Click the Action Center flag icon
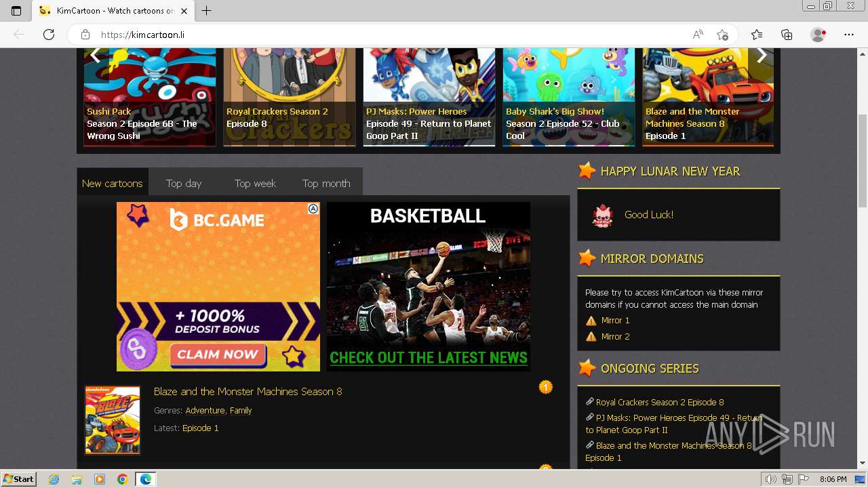This screenshot has height=488, width=868. (804, 479)
